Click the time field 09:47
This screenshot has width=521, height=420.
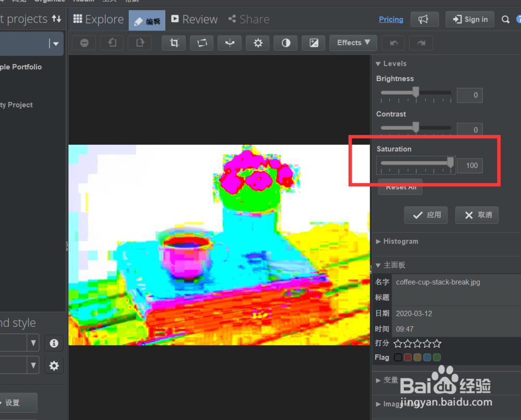click(x=456, y=329)
